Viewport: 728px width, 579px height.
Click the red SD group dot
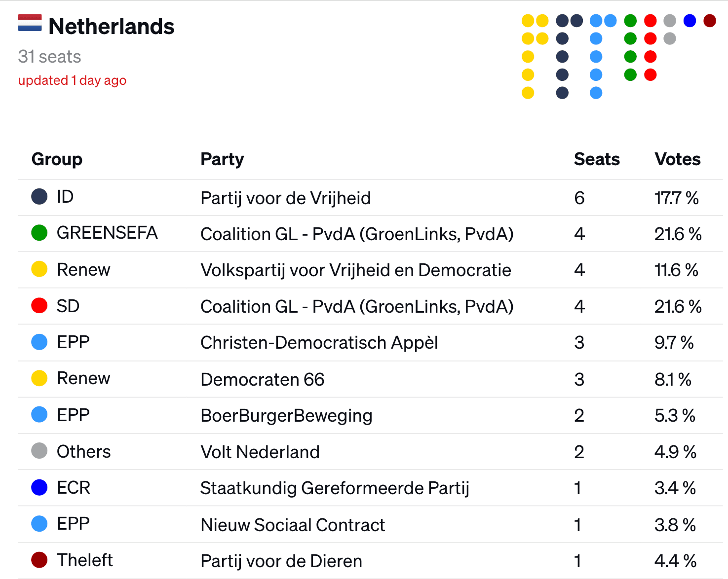pos(39,305)
